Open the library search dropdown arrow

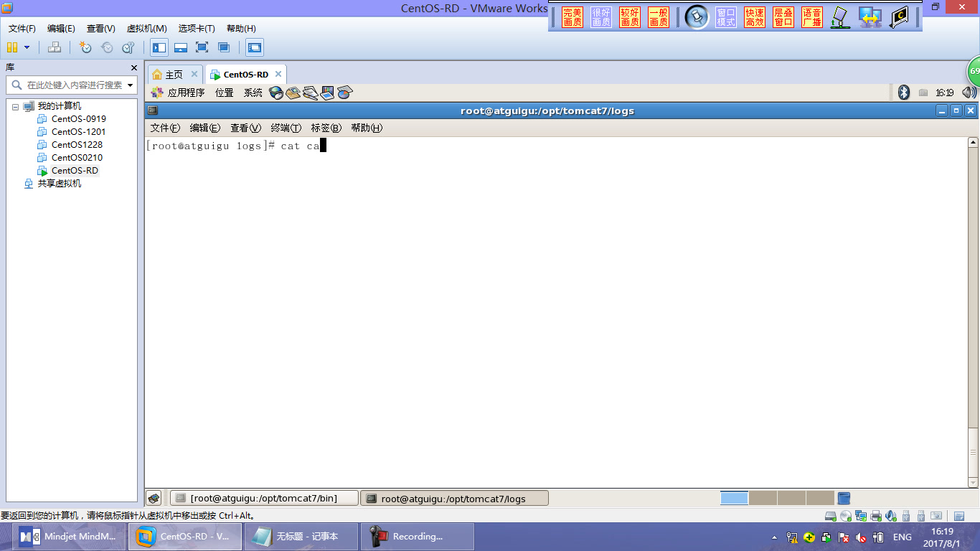click(x=131, y=85)
